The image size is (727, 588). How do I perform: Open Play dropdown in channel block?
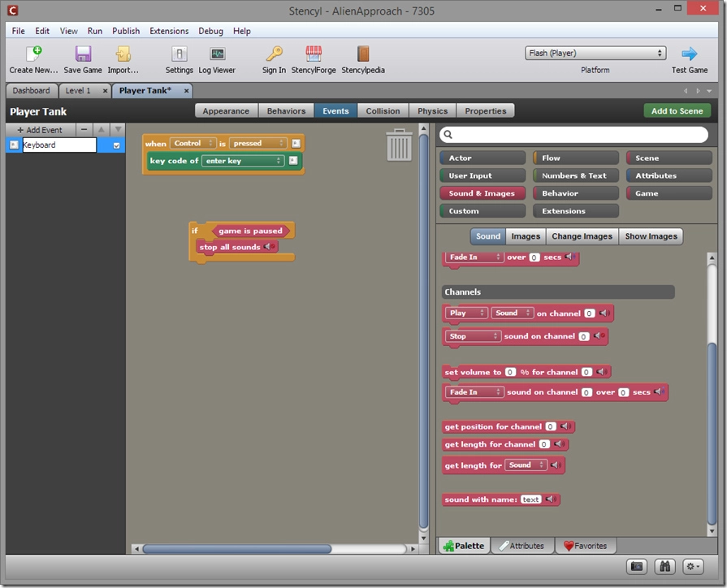coord(466,313)
